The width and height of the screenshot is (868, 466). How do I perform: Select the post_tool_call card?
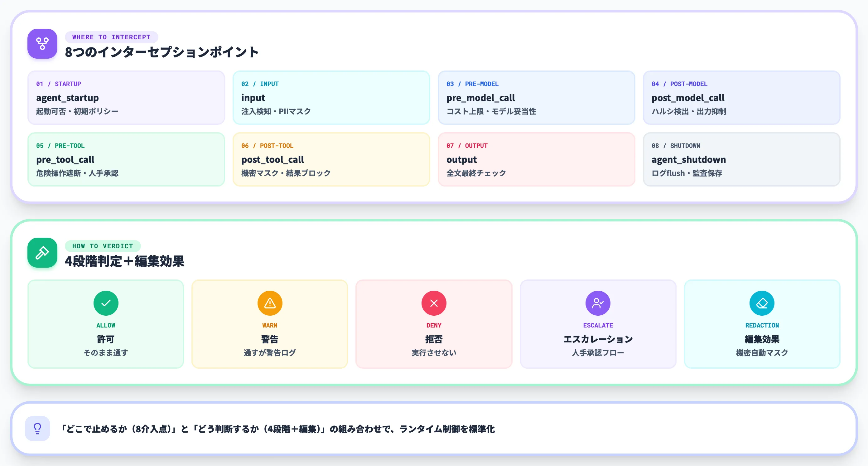click(331, 159)
